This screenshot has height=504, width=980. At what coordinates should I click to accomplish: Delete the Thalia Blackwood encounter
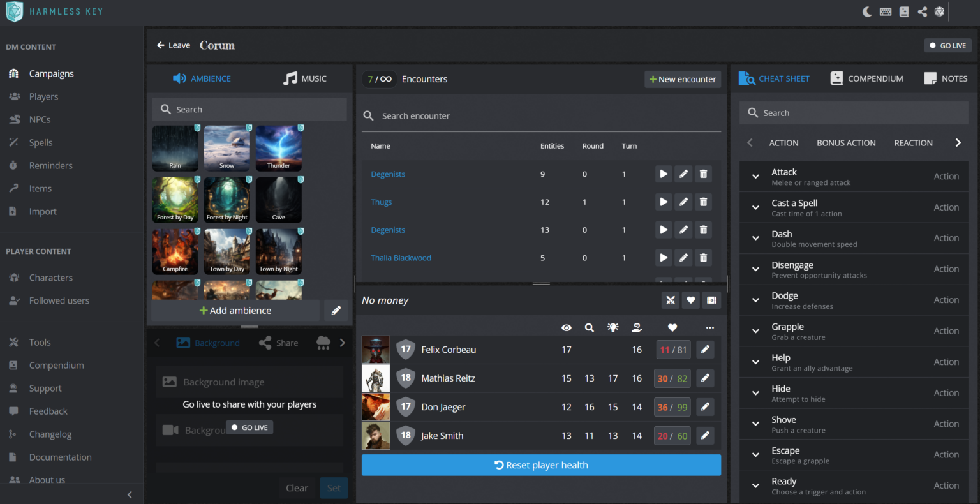pyautogui.click(x=703, y=258)
